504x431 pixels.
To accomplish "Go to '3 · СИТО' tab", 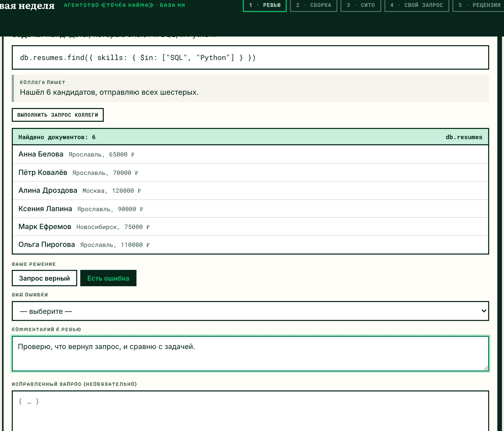I will [x=361, y=5].
